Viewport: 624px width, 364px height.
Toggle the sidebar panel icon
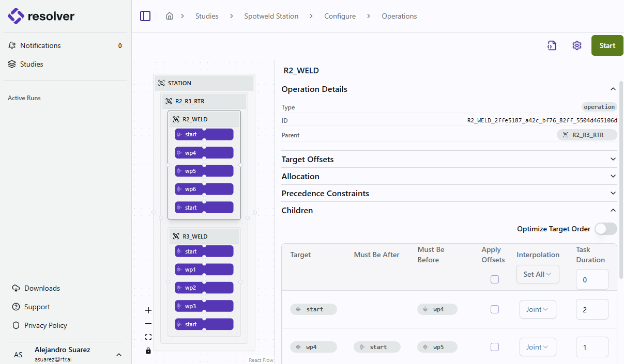click(x=145, y=16)
